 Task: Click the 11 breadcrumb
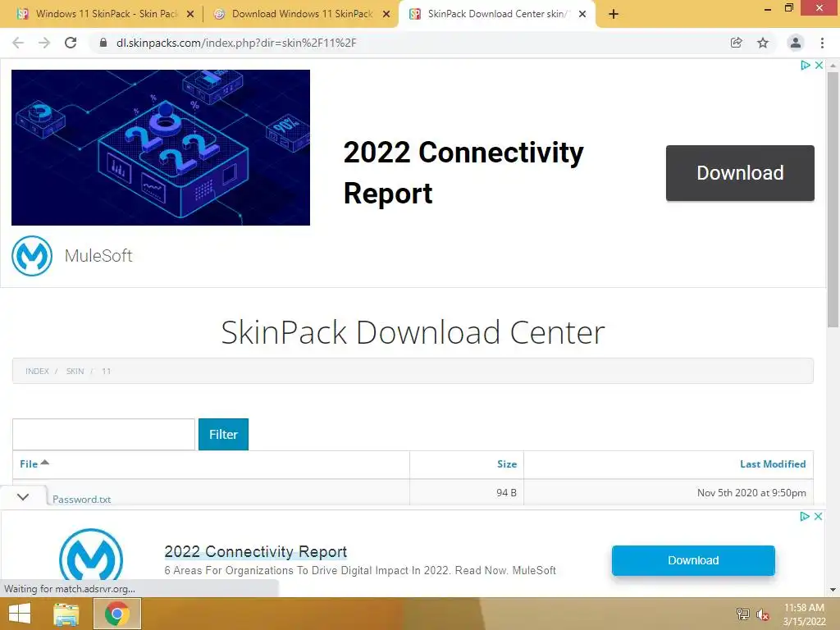click(x=106, y=371)
